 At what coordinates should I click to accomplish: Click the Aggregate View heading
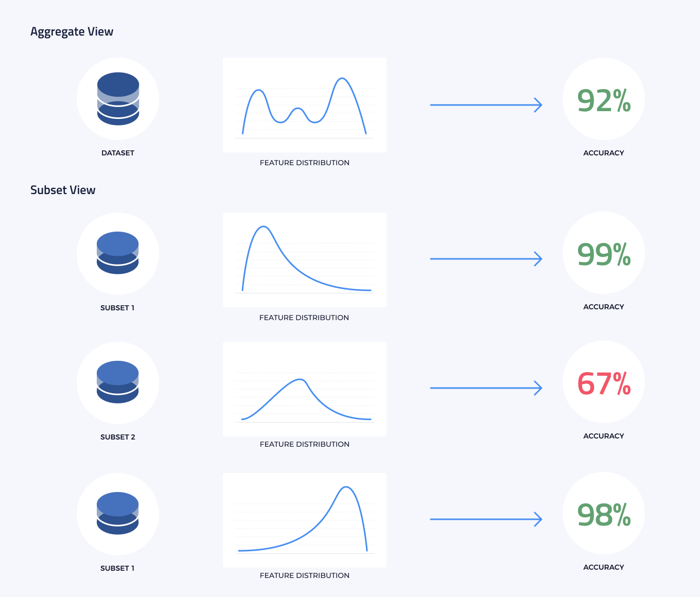[x=72, y=32]
